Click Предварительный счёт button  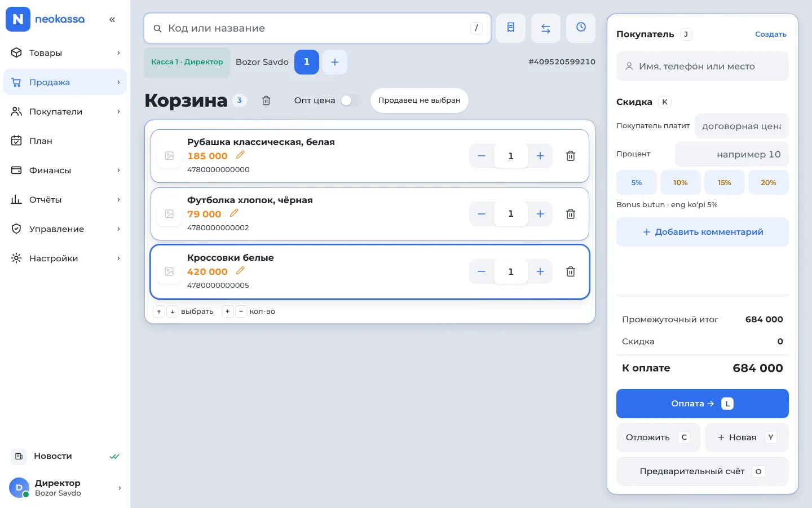[703, 471]
